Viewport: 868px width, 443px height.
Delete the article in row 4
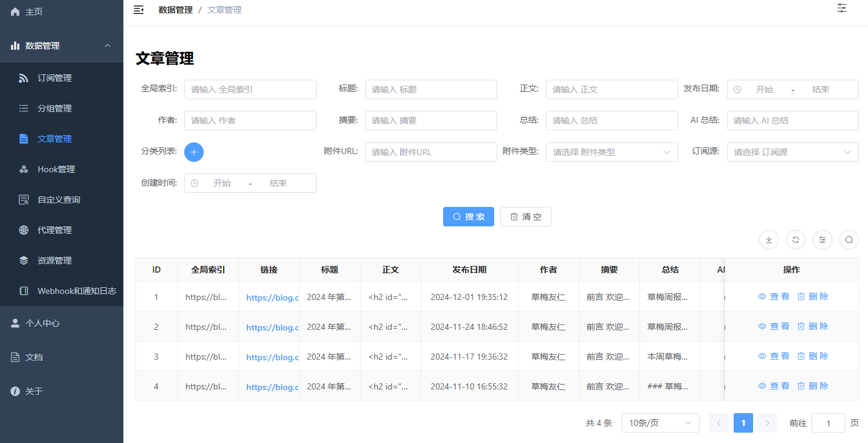(813, 386)
